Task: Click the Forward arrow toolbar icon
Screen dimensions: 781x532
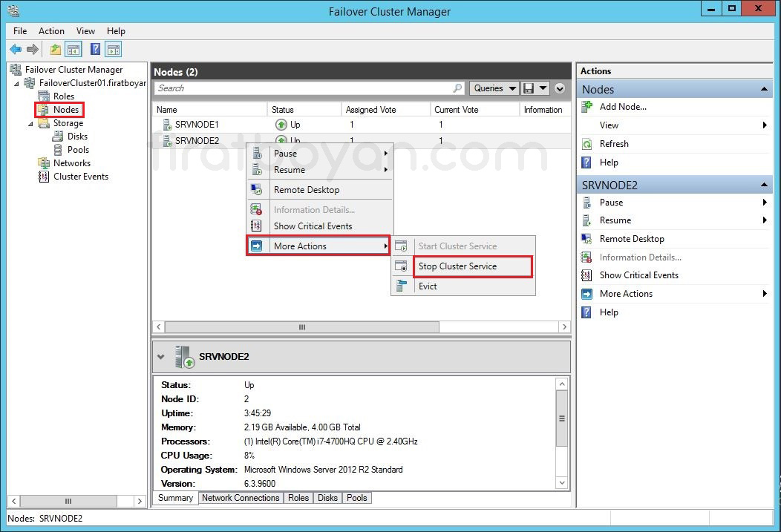Action: click(x=33, y=49)
